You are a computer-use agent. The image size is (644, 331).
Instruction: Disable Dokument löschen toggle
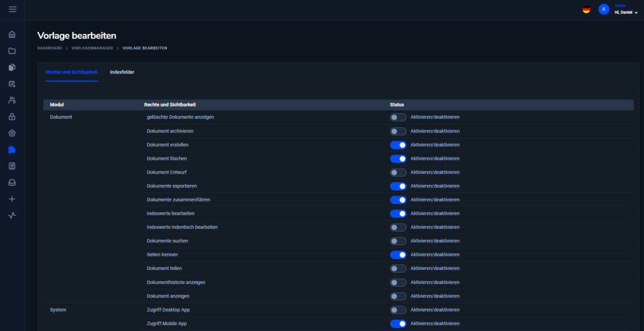[398, 159]
